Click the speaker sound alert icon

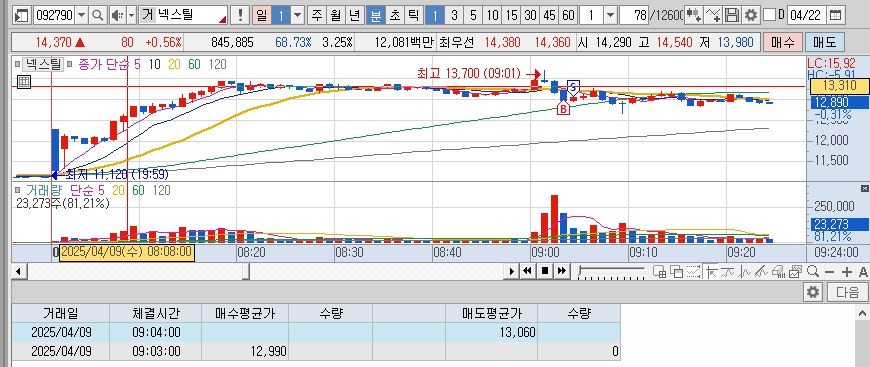[117, 15]
